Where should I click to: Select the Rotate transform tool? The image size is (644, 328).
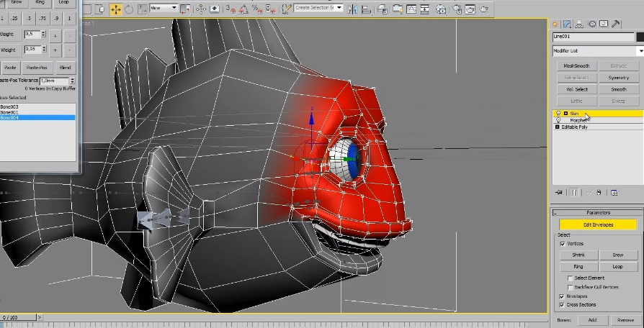pyautogui.click(x=129, y=9)
